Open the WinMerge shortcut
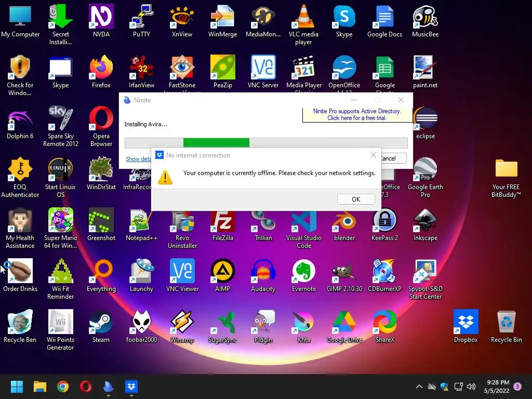Viewport: 532px width, 399px height. [x=222, y=21]
